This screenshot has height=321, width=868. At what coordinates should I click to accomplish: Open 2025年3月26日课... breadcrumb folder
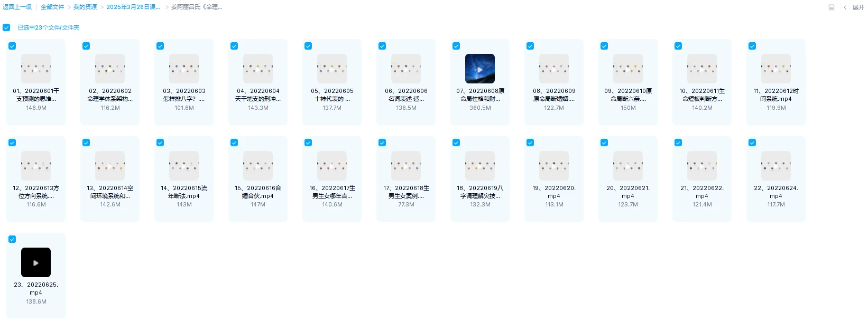pyautogui.click(x=133, y=7)
